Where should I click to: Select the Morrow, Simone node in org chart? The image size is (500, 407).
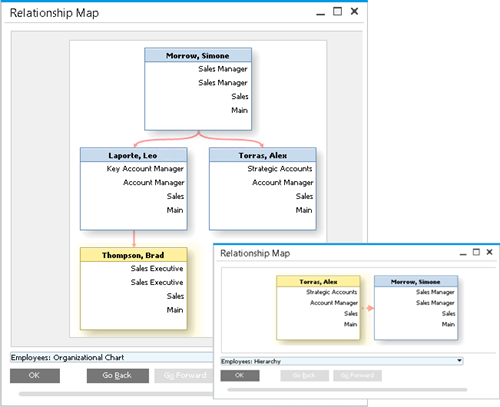[x=198, y=89]
